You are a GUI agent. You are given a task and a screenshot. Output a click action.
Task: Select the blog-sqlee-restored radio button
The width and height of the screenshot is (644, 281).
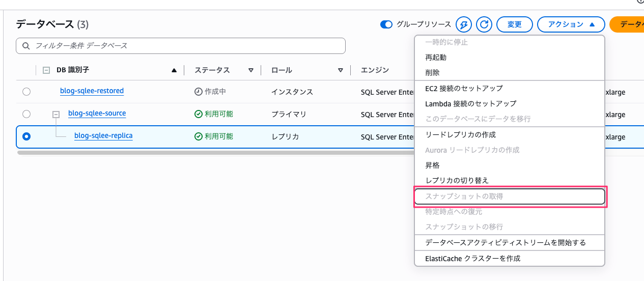point(26,92)
